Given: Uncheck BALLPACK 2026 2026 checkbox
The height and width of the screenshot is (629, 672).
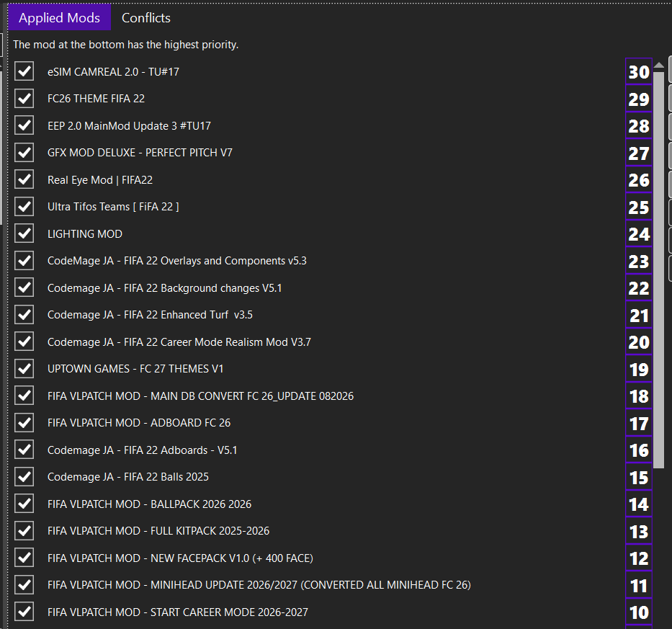Looking at the screenshot, I should [x=24, y=504].
